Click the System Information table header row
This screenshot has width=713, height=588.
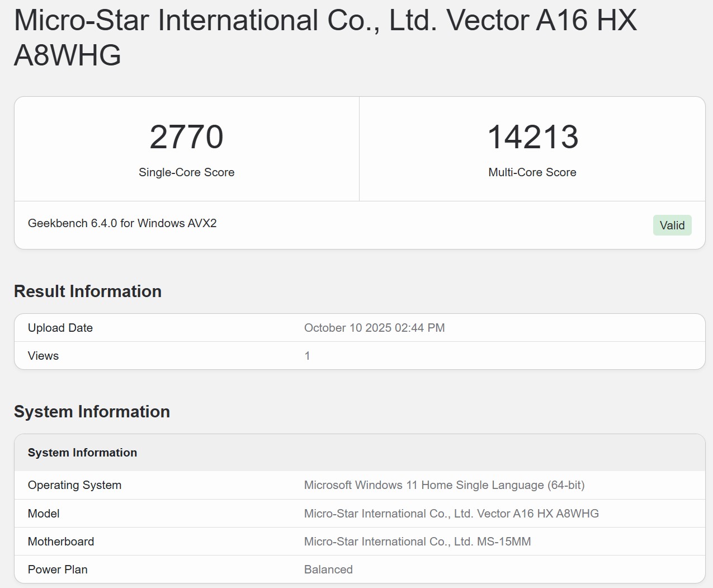82,453
